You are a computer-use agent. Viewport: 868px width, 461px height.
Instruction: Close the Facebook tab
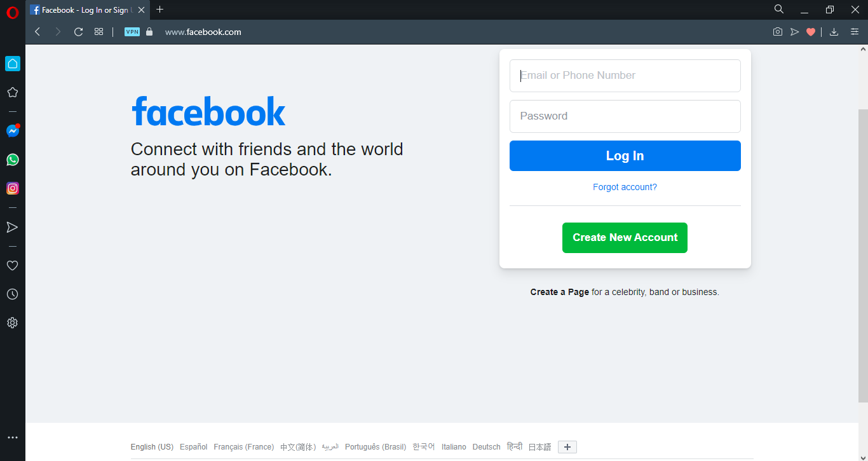pyautogui.click(x=141, y=10)
